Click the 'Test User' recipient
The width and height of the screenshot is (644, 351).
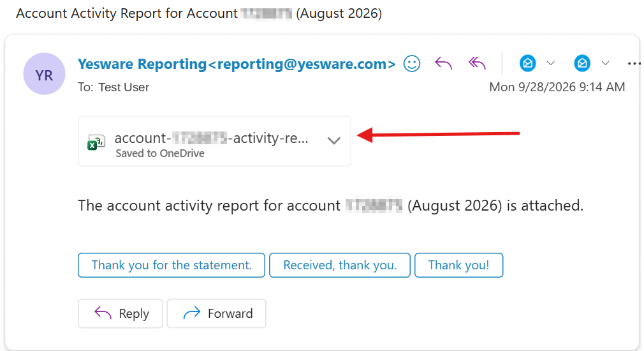124,87
